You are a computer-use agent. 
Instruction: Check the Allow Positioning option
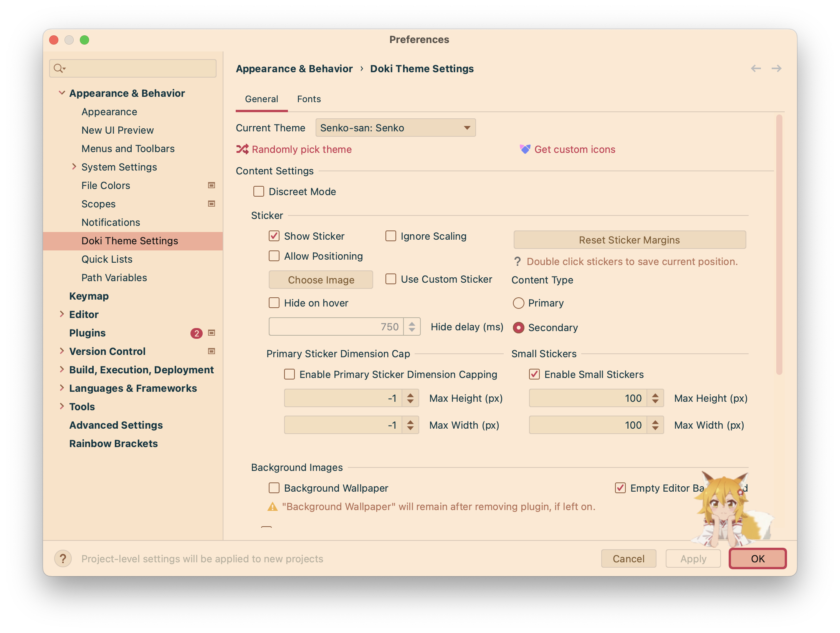pyautogui.click(x=274, y=256)
